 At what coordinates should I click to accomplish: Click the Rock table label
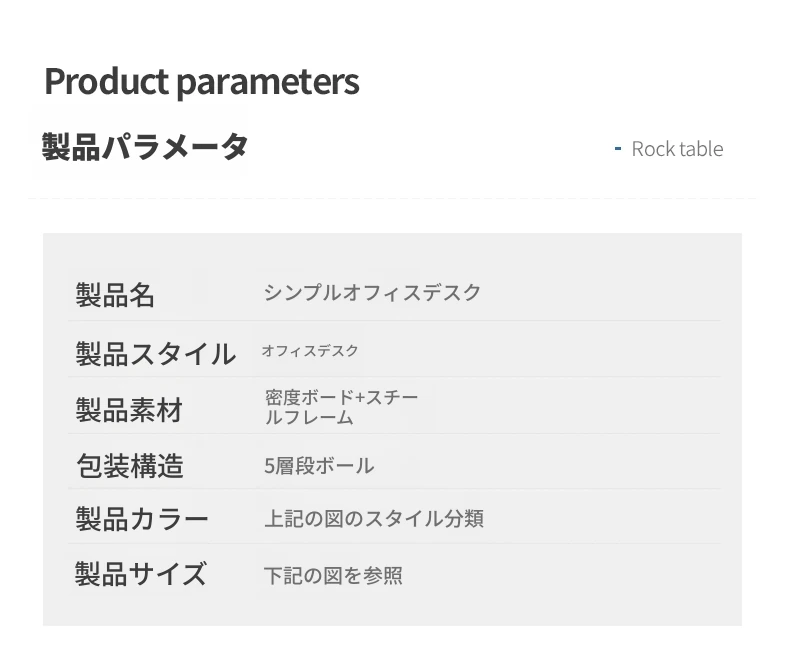[x=677, y=149]
